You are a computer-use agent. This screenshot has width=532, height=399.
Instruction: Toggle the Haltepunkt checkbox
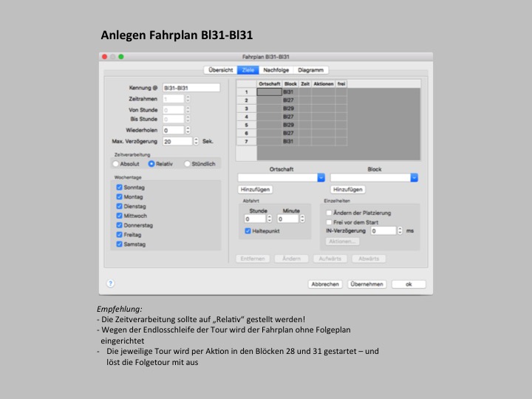[248, 231]
